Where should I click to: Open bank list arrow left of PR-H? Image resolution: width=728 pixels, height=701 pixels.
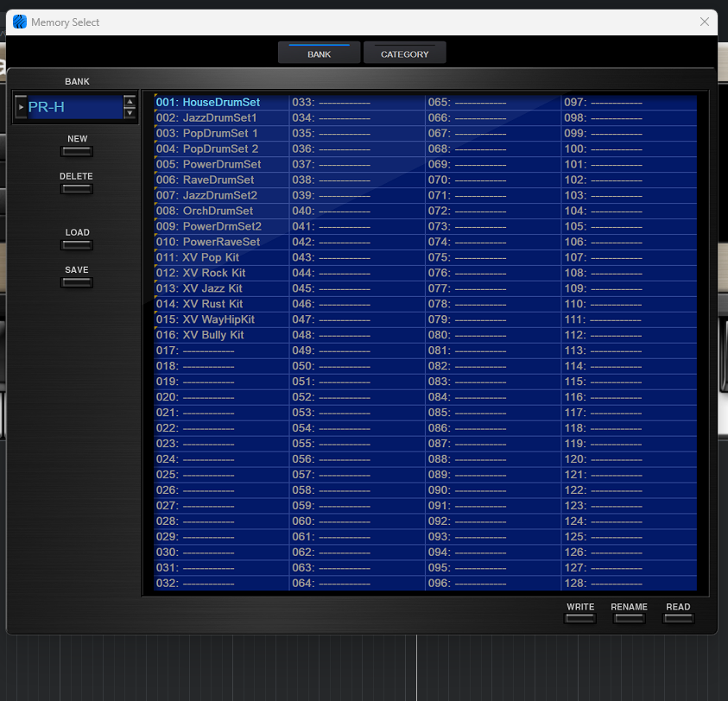point(22,107)
